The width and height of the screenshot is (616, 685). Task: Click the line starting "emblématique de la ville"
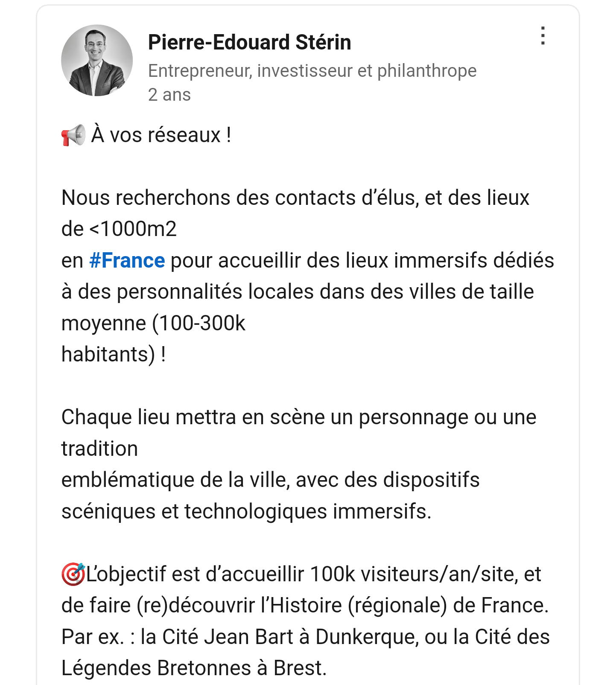click(270, 480)
